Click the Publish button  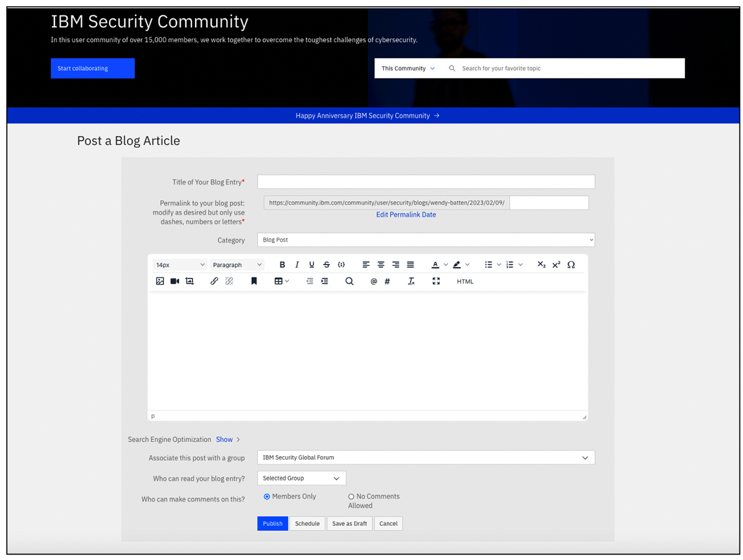coord(272,523)
